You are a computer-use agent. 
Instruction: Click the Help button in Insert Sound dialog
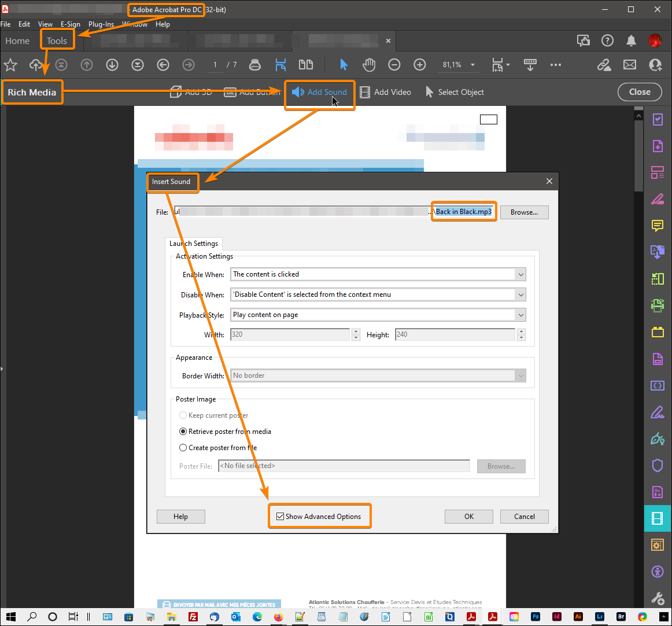tap(180, 516)
